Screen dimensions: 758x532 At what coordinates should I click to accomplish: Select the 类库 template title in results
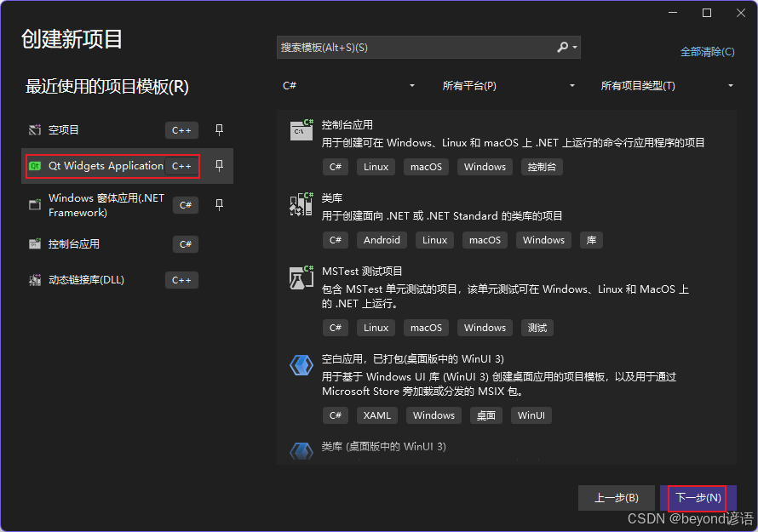tap(332, 198)
